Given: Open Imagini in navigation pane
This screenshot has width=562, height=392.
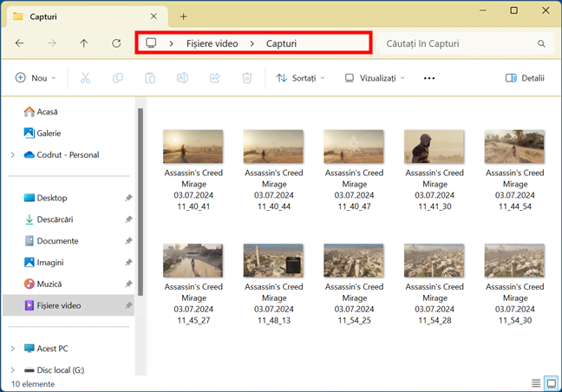Looking at the screenshot, I should click(43, 262).
